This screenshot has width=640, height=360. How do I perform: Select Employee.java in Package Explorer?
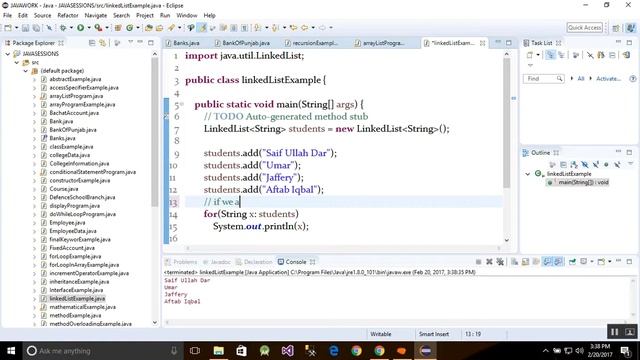[x=67, y=222]
